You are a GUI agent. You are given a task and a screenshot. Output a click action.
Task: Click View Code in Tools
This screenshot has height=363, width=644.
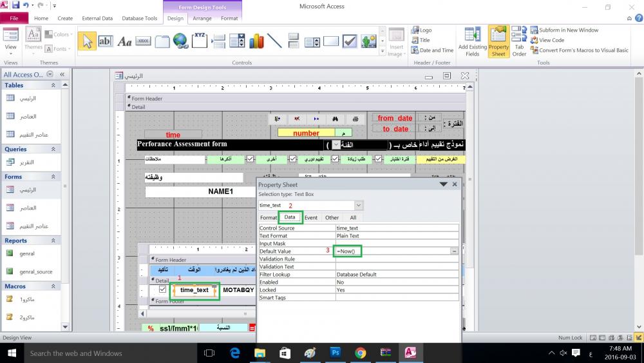[547, 40]
